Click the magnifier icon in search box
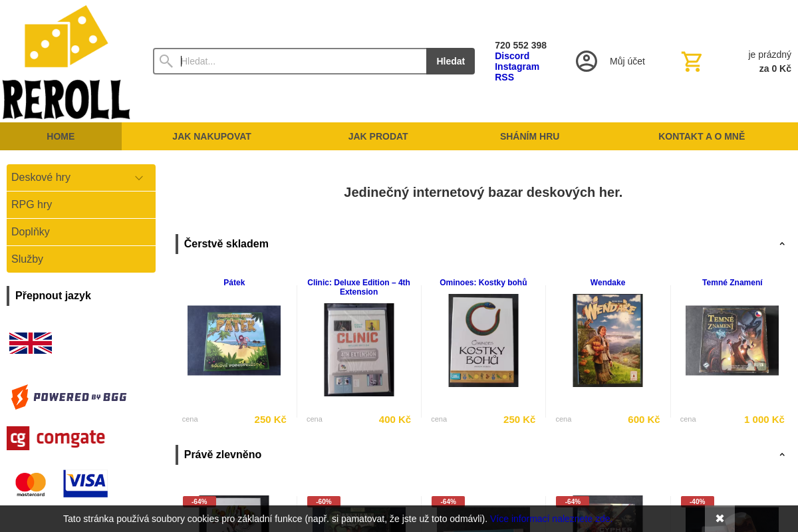The width and height of the screenshot is (798, 532). 166,61
